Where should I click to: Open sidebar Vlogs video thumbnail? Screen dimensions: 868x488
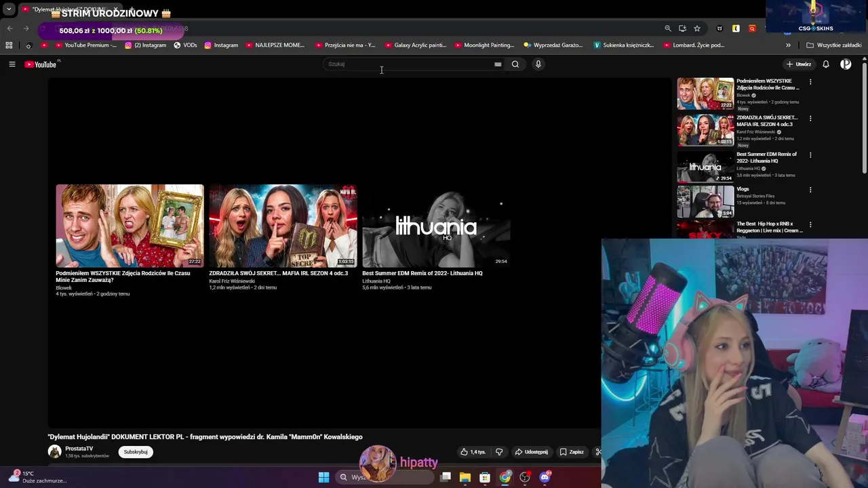point(705,201)
